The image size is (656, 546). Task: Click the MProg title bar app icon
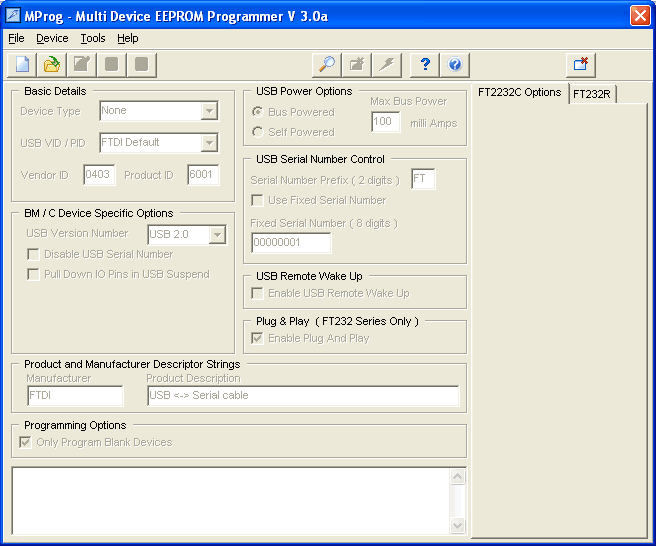(13, 15)
